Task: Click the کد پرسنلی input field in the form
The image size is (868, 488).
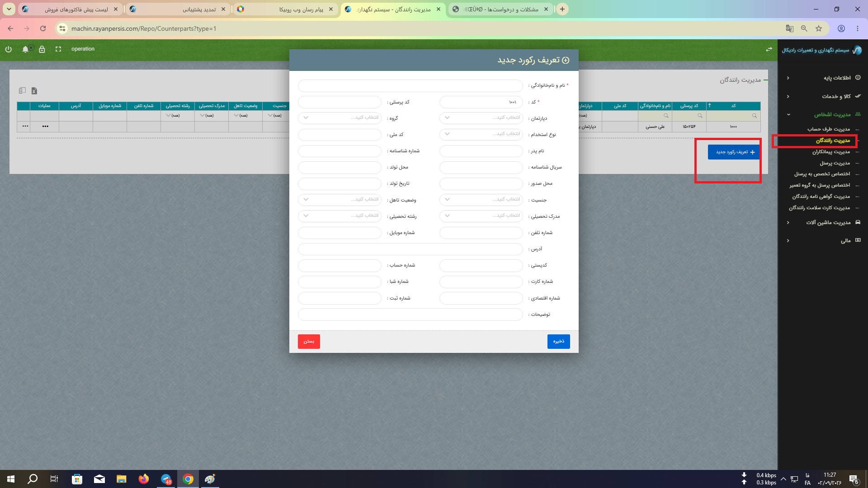Action: point(340,102)
